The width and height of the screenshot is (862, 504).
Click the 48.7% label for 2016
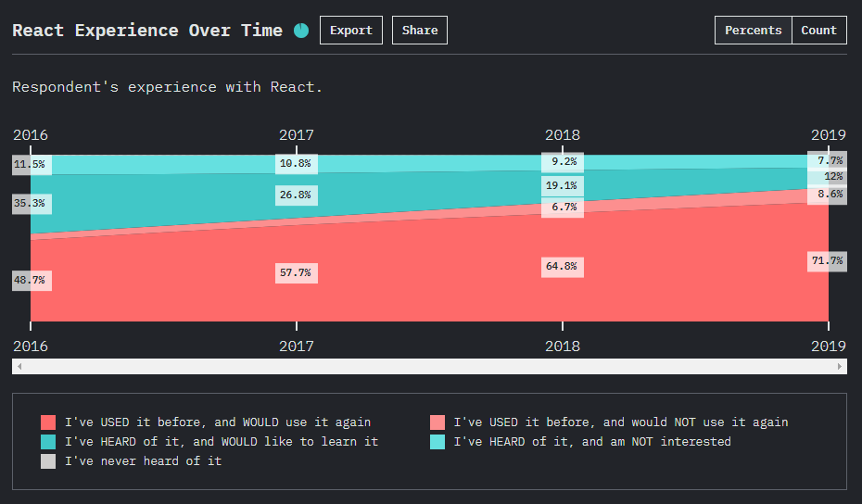[x=32, y=281]
